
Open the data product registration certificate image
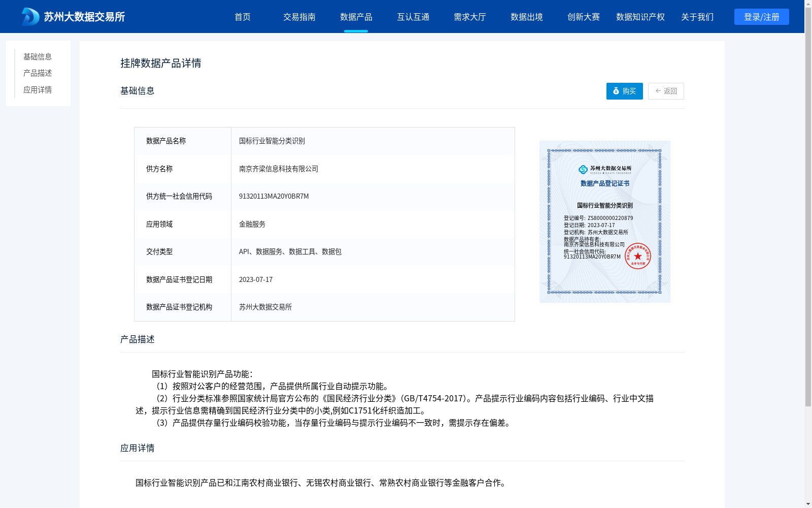pyautogui.click(x=605, y=221)
